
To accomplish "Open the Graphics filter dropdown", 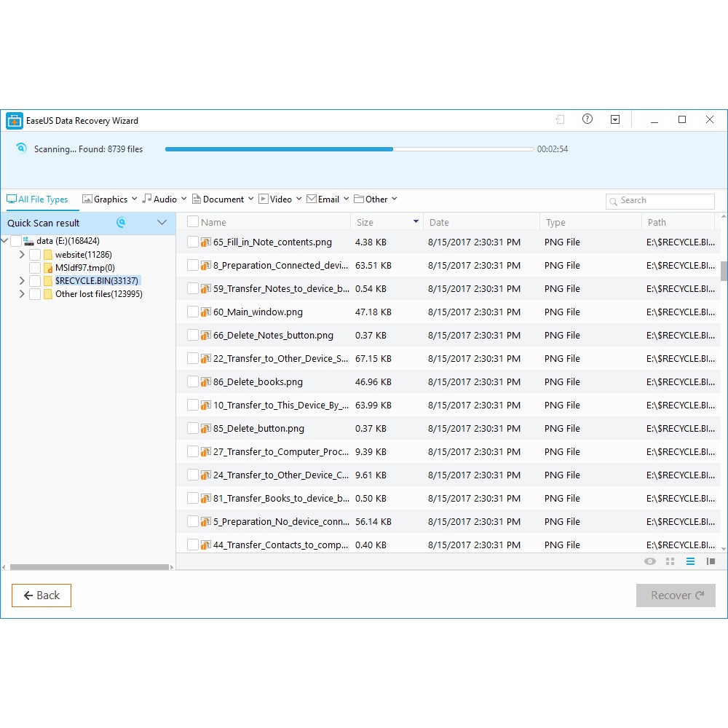I will tap(110, 199).
